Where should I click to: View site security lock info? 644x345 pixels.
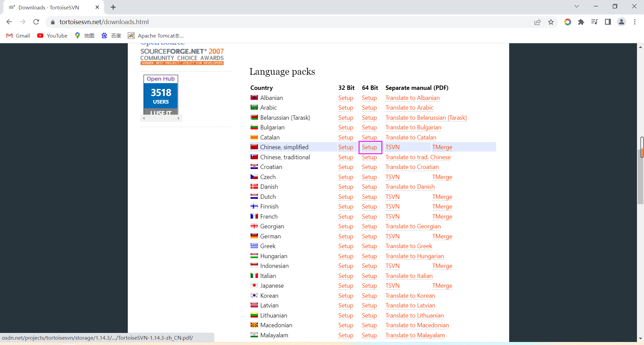pos(53,22)
